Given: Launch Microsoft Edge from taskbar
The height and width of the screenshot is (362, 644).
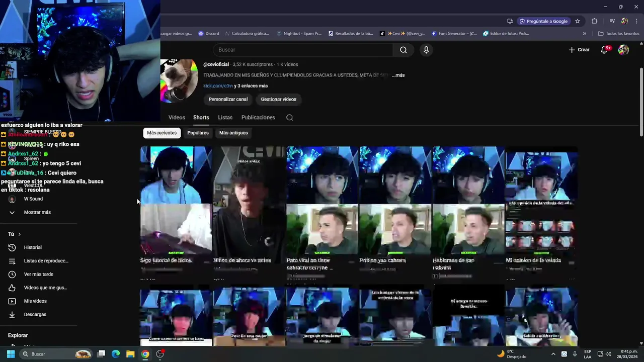Looking at the screenshot, I should 116,354.
